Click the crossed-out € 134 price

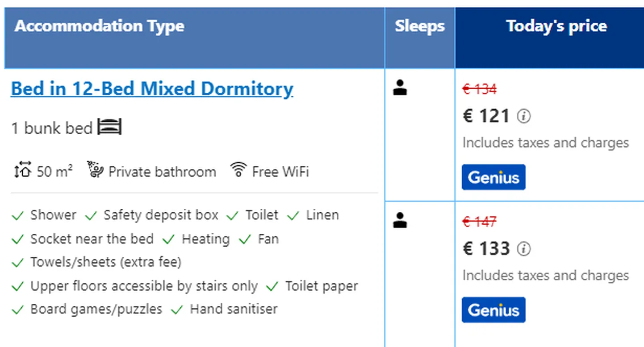(x=479, y=89)
